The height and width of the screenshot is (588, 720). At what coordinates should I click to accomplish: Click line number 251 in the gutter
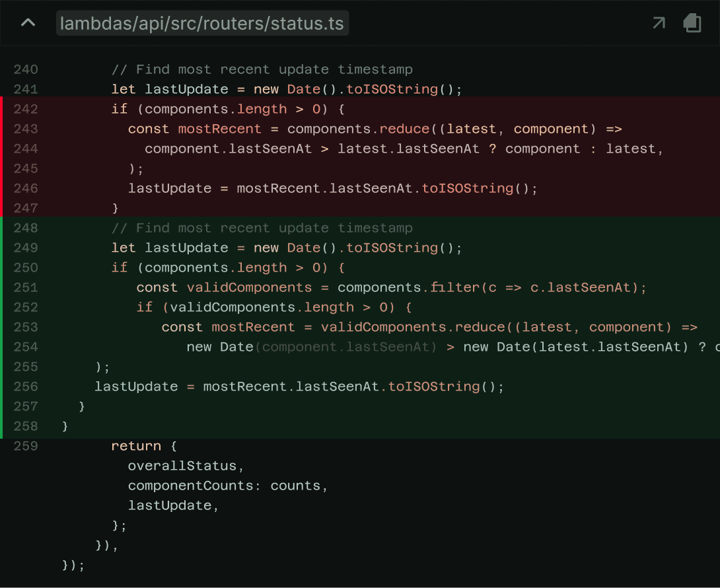(26, 287)
